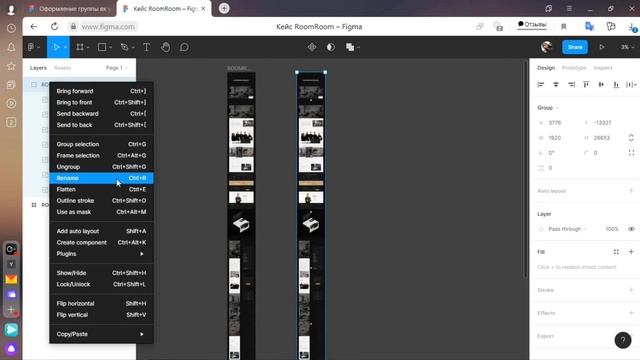Expand the Copy/Paste submenu

pyautogui.click(x=101, y=334)
